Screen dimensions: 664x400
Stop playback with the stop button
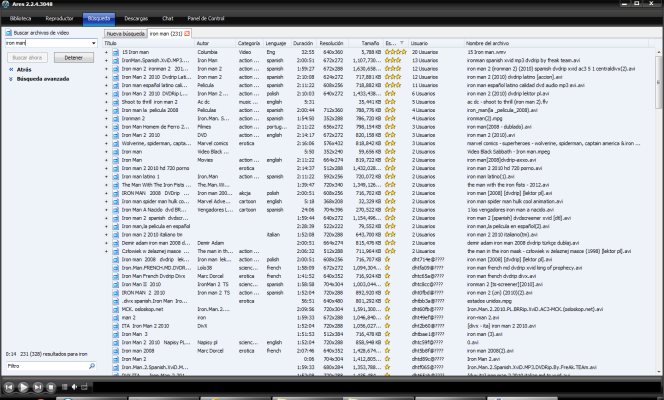[51, 387]
